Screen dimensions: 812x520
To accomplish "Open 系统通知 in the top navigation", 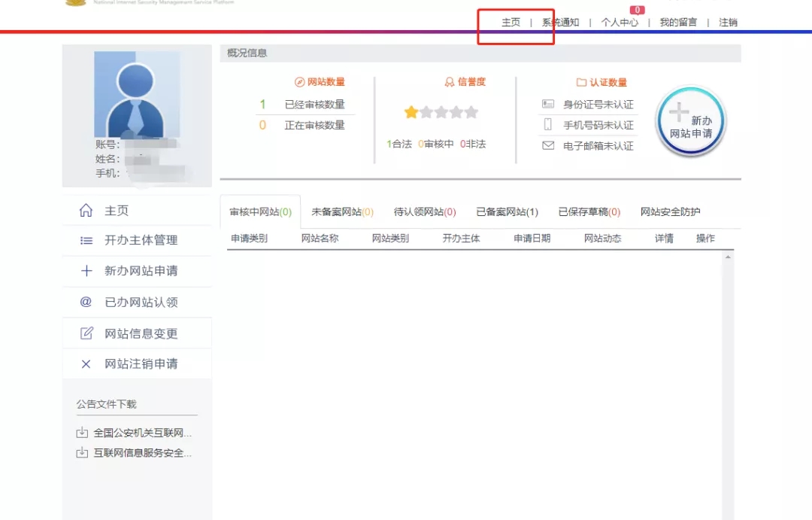I will point(561,23).
